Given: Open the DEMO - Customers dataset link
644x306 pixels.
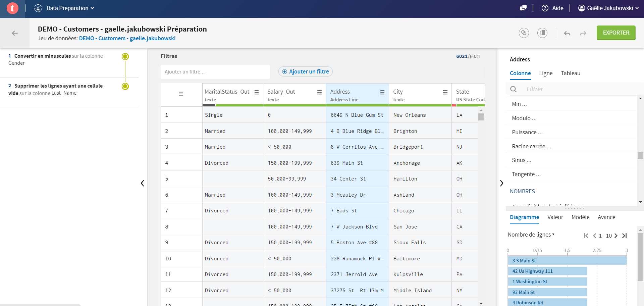Looking at the screenshot, I should 127,38.
